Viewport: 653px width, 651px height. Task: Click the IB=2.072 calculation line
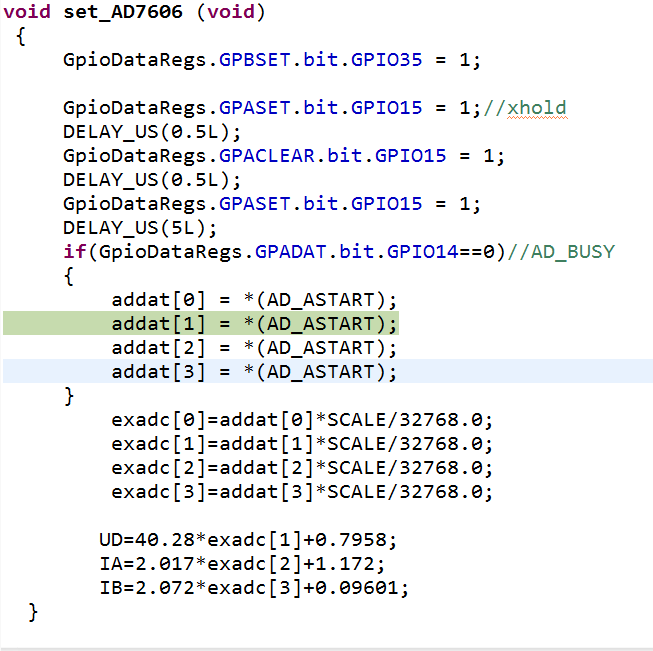[254, 588]
